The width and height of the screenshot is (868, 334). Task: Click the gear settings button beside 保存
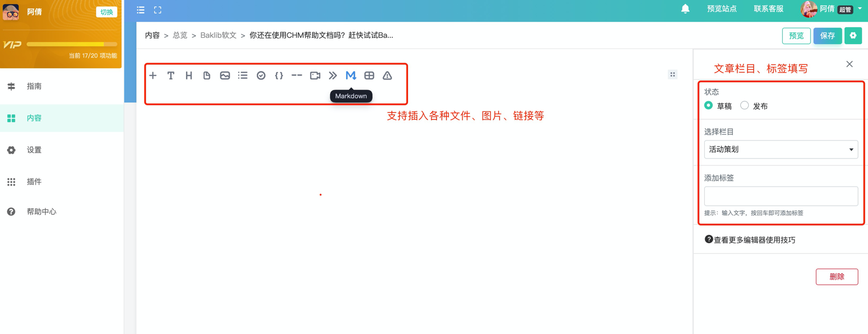(853, 36)
